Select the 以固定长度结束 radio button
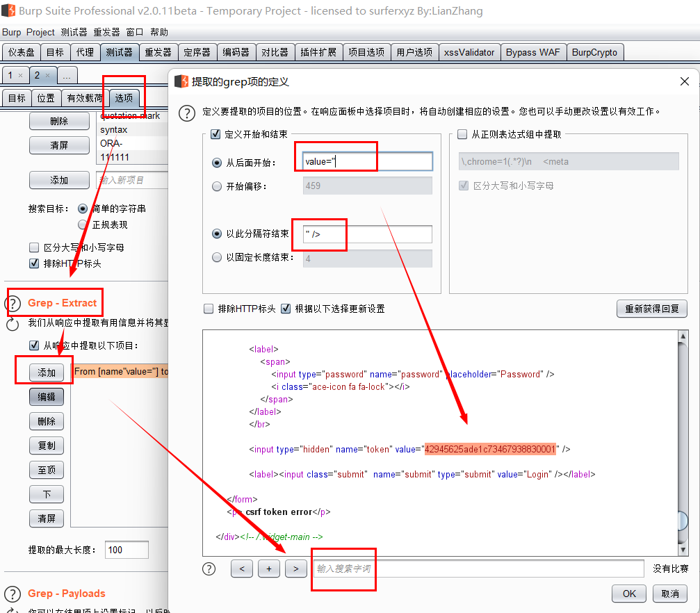700x613 pixels. (x=216, y=257)
